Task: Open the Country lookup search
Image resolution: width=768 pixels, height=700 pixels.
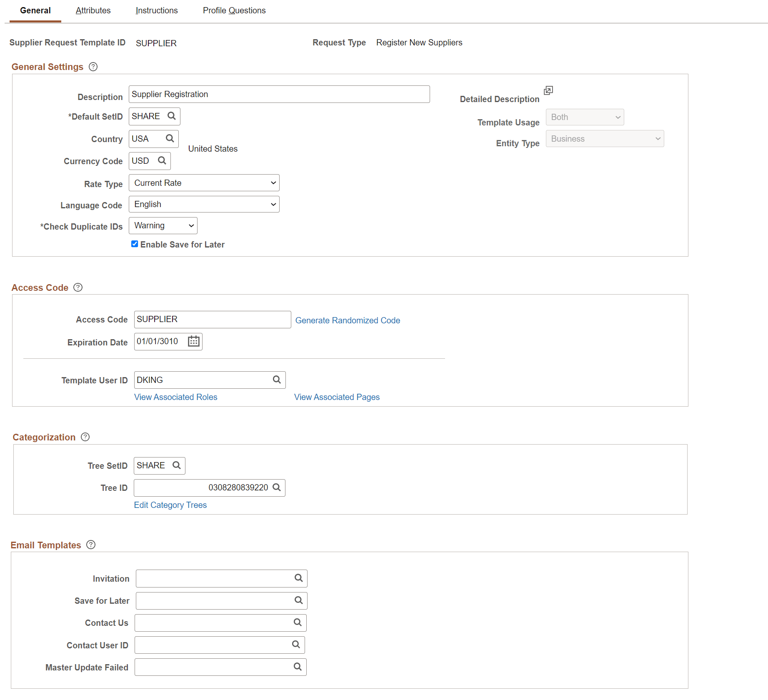Action: [x=169, y=138]
